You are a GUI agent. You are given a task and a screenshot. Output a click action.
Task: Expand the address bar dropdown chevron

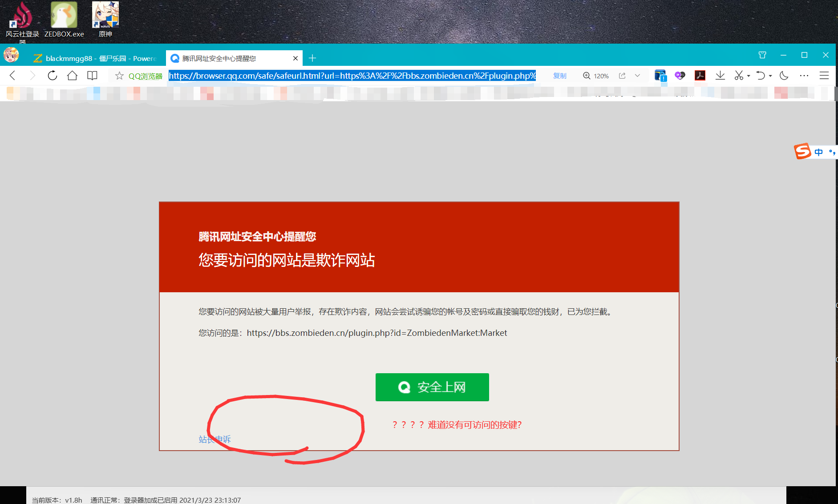[x=637, y=76]
